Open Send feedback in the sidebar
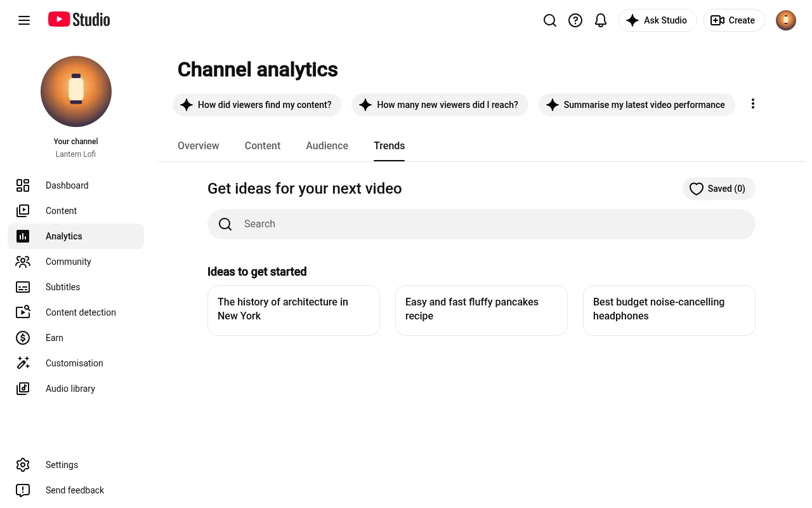Image resolution: width=812 pixels, height=508 pixels. tap(76, 490)
